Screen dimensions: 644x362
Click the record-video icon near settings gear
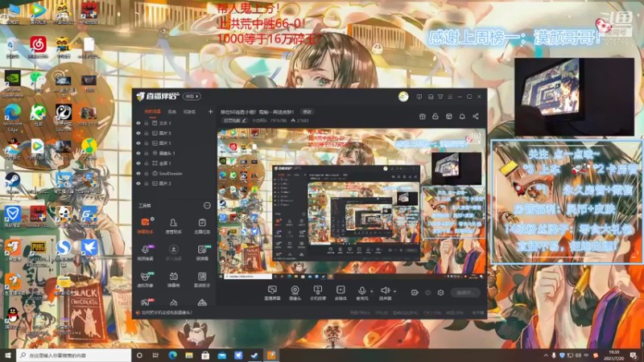(415, 293)
